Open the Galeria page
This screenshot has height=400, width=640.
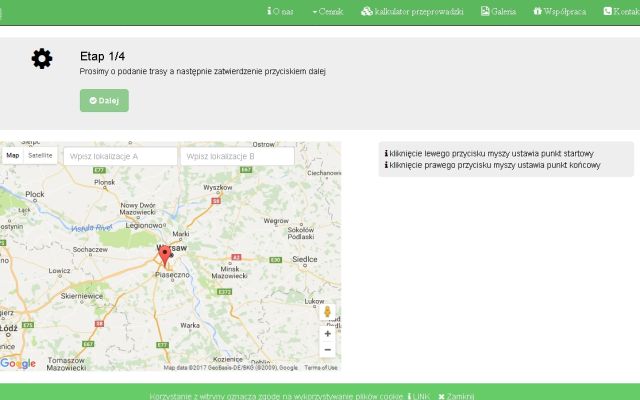(498, 11)
